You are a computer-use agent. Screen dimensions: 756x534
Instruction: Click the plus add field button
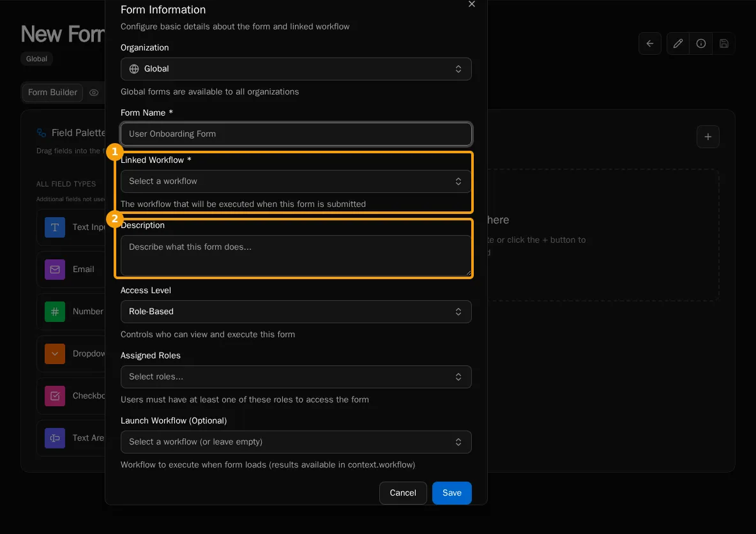click(x=707, y=137)
